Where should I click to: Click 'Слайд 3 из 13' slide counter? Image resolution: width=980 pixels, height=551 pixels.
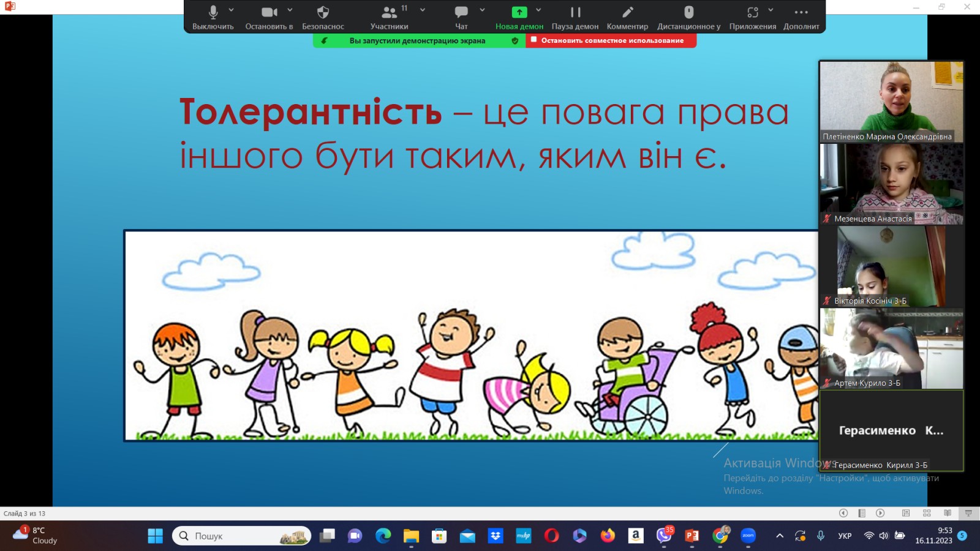click(x=24, y=514)
